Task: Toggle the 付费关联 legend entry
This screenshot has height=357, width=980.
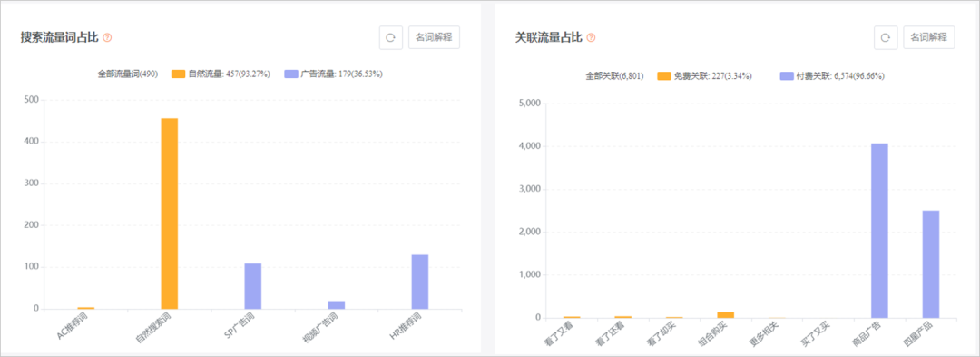Action: (x=832, y=75)
